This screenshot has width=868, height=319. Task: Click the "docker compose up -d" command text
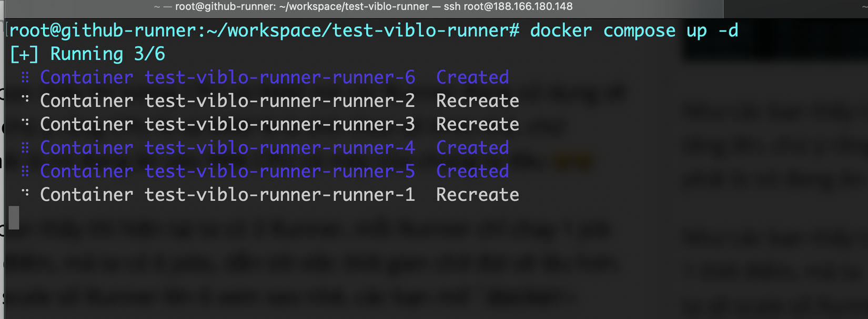point(634,31)
